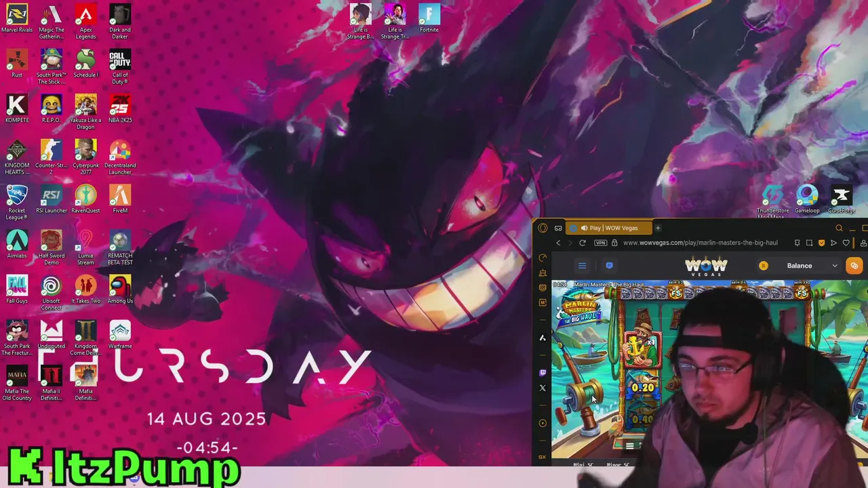Select the It Takes Two icon
This screenshot has height=488, width=868.
click(85, 290)
